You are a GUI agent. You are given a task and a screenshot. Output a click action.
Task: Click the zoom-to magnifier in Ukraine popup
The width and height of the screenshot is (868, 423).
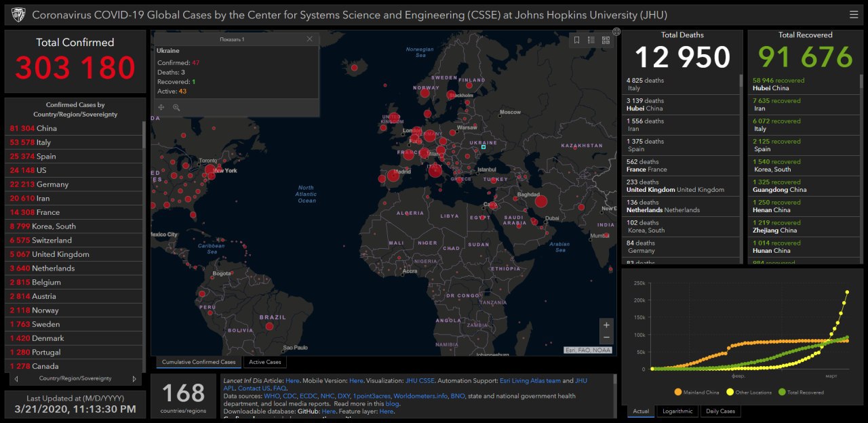pyautogui.click(x=176, y=107)
